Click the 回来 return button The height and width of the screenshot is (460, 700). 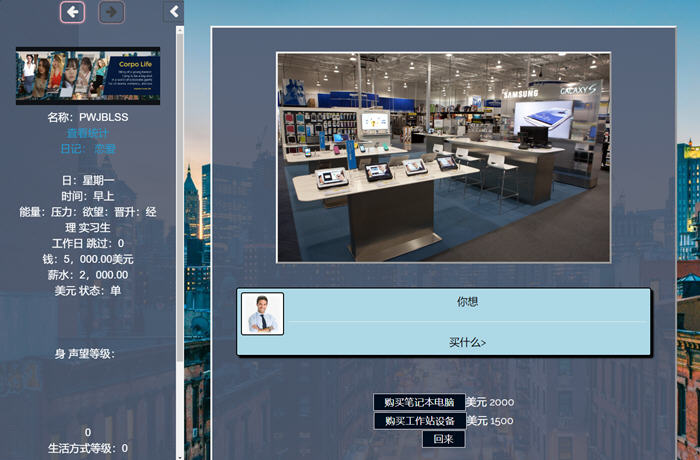443,439
